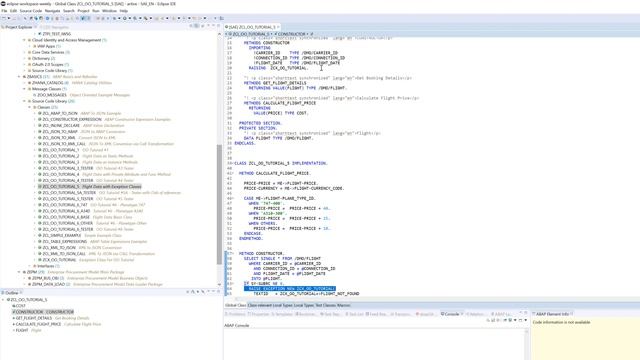The width and height of the screenshot is (640, 360).
Task: Fold the METHOD CONSTRUCTOR code block
Action: tap(232, 253)
